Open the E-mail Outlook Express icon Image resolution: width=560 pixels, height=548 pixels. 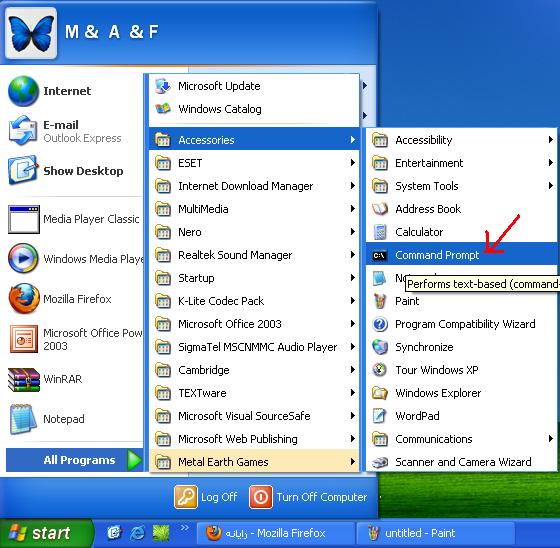pos(24,131)
